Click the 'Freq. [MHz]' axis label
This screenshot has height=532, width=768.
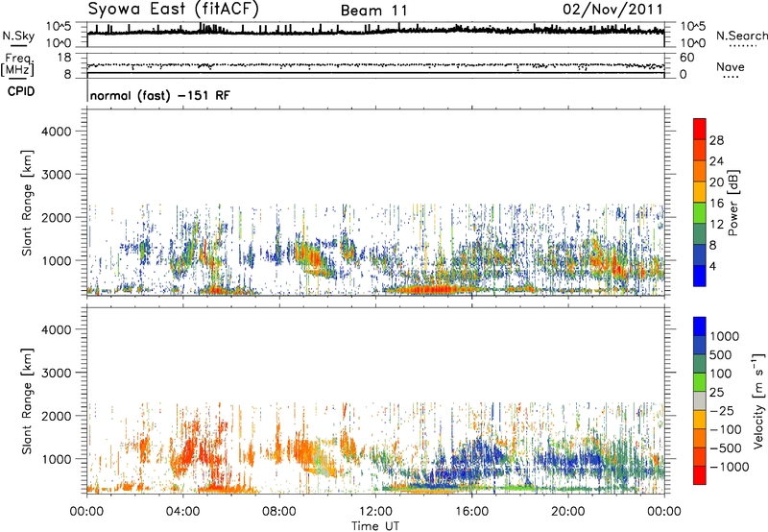coord(19,65)
